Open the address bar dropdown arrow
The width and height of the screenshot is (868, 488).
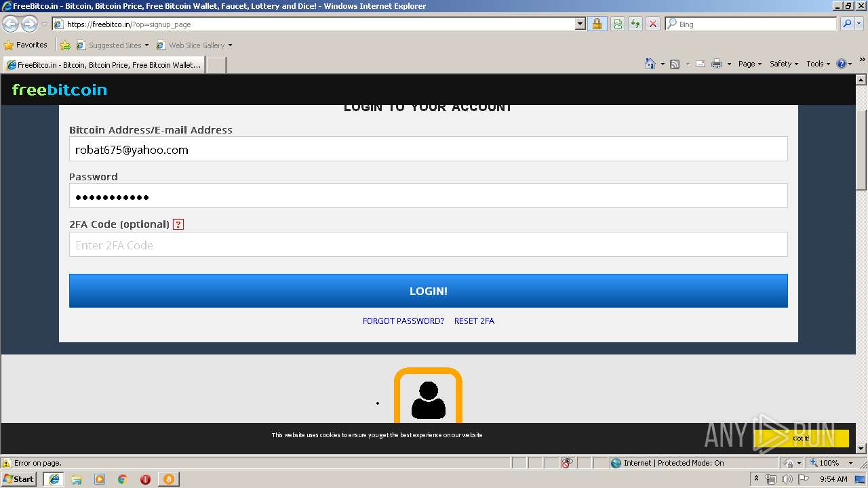580,24
